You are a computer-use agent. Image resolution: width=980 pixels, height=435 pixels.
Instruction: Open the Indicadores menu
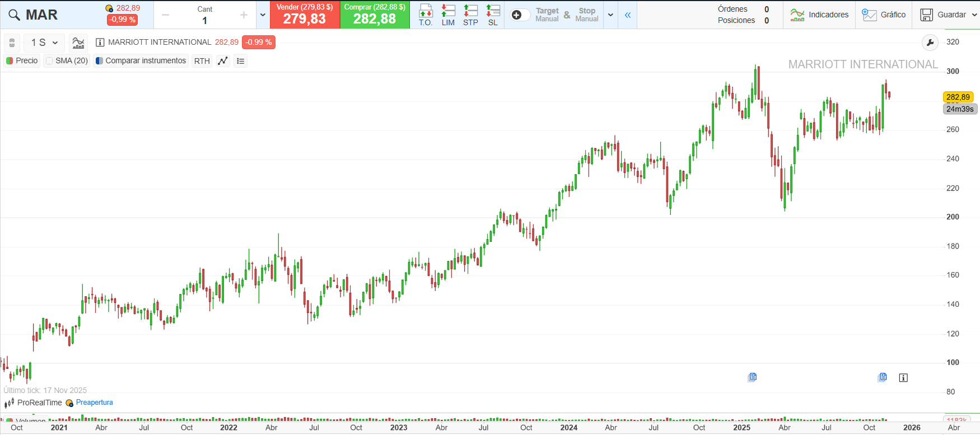819,15
